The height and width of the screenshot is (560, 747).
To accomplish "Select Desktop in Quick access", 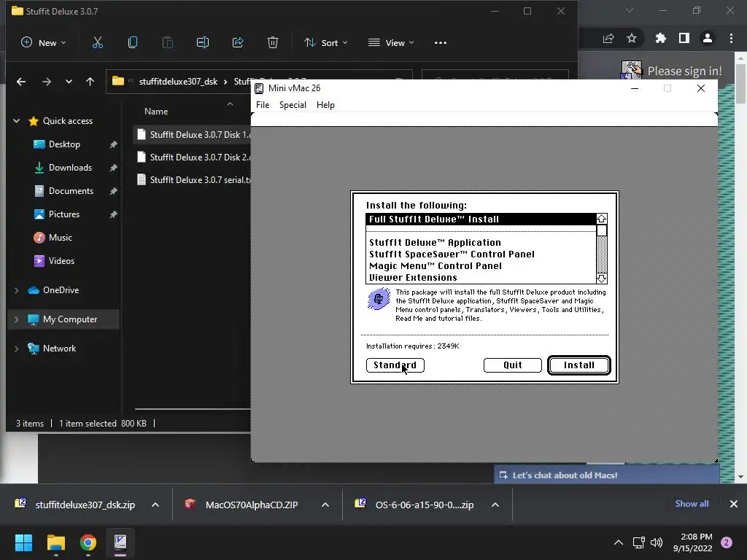I will tap(64, 144).
